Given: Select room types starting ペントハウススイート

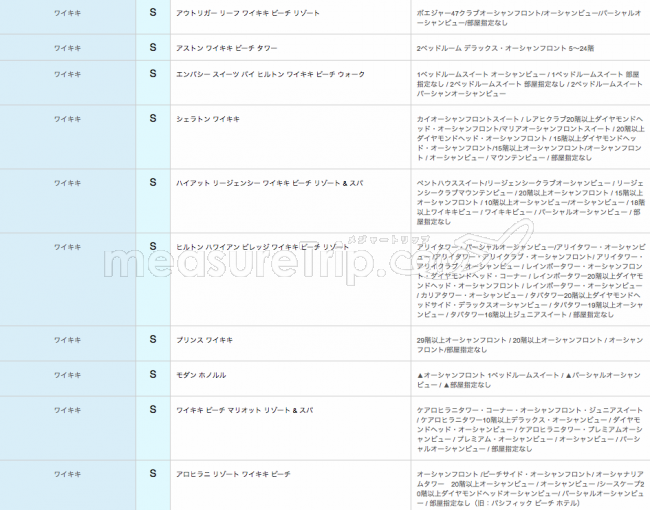Looking at the screenshot, I should [x=531, y=202].
